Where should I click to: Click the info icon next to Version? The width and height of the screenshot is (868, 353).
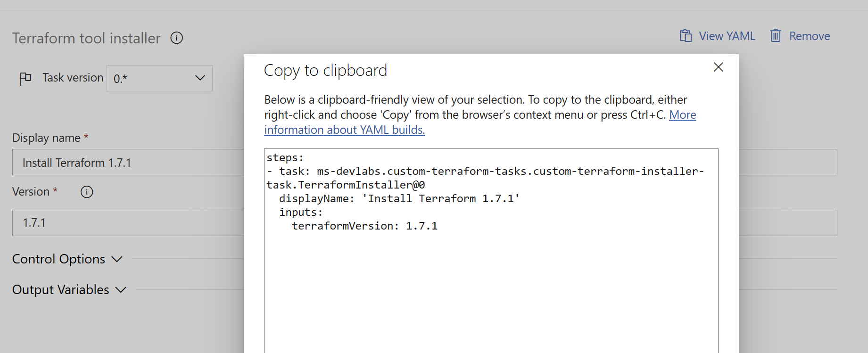coord(87,192)
